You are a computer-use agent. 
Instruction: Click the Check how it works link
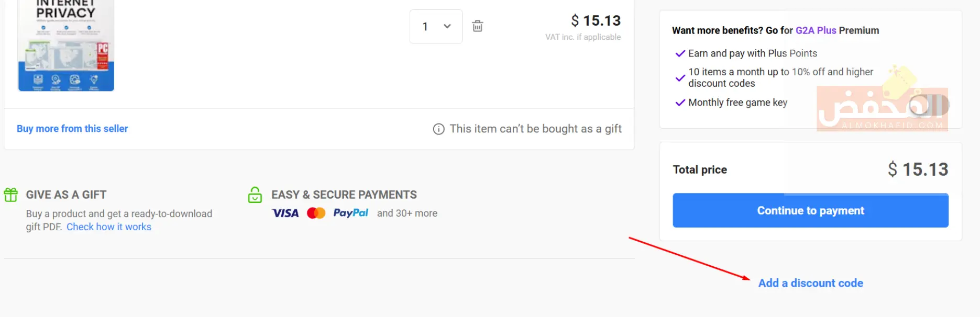109,227
